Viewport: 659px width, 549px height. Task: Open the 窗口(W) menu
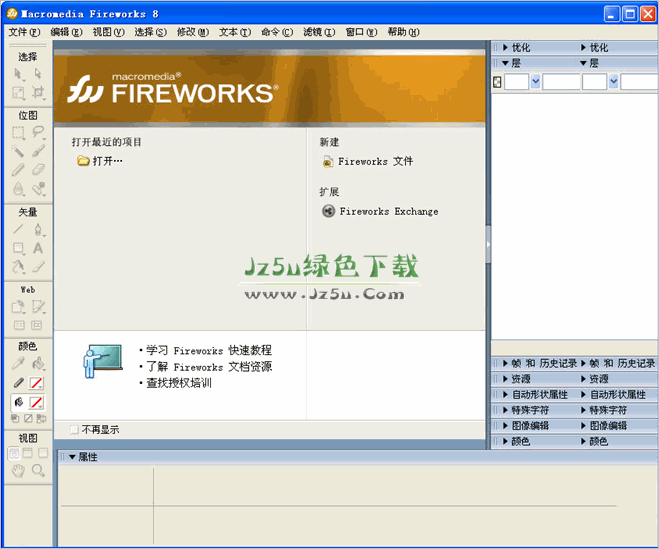tap(361, 32)
